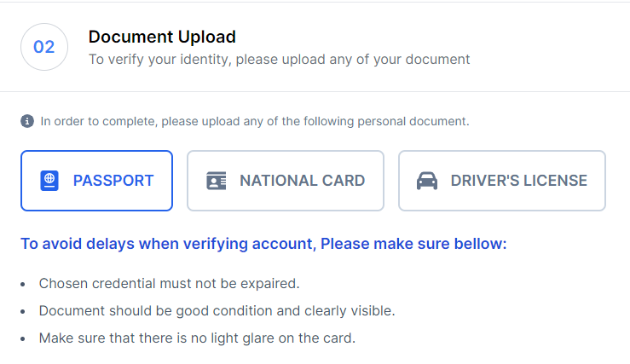
Task: Click the "no light glare on the card" line
Action: [x=196, y=338]
